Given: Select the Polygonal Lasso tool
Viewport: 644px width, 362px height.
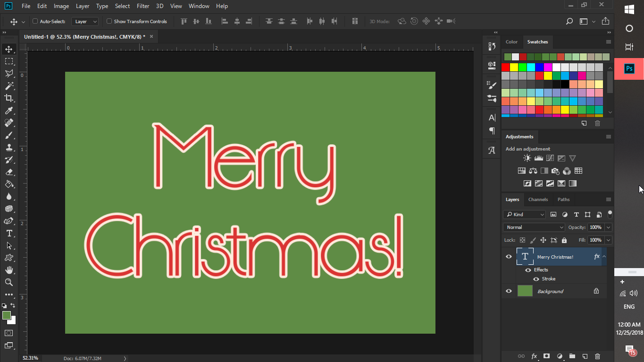Looking at the screenshot, I should [9, 74].
